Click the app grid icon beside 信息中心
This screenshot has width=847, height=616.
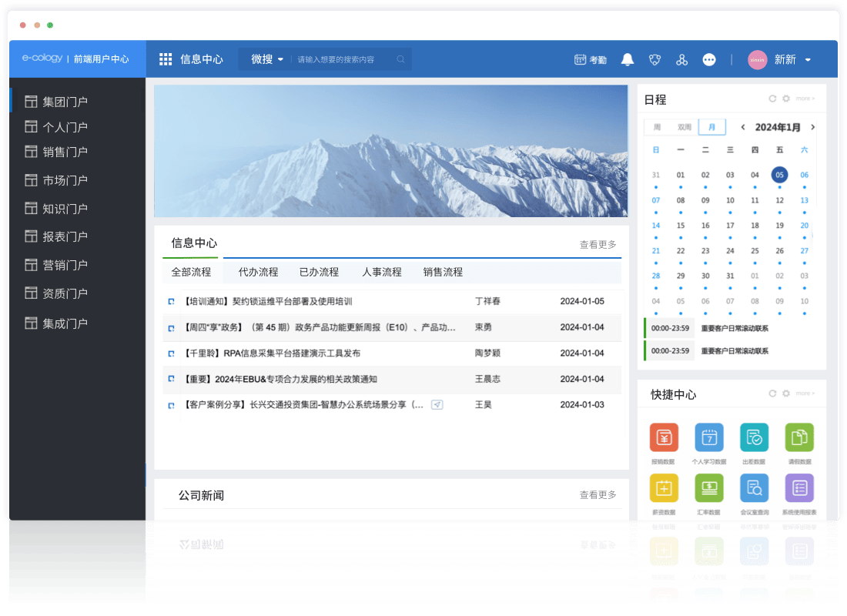pos(166,59)
